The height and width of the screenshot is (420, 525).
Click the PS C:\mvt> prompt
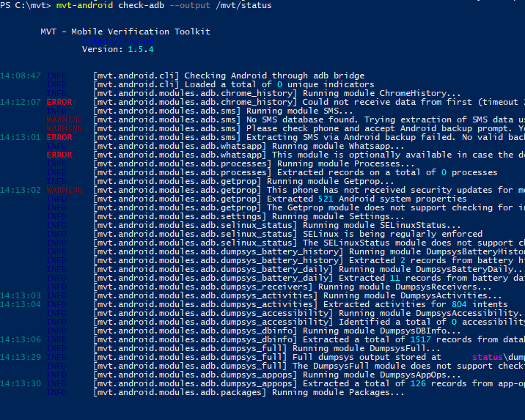26,5
